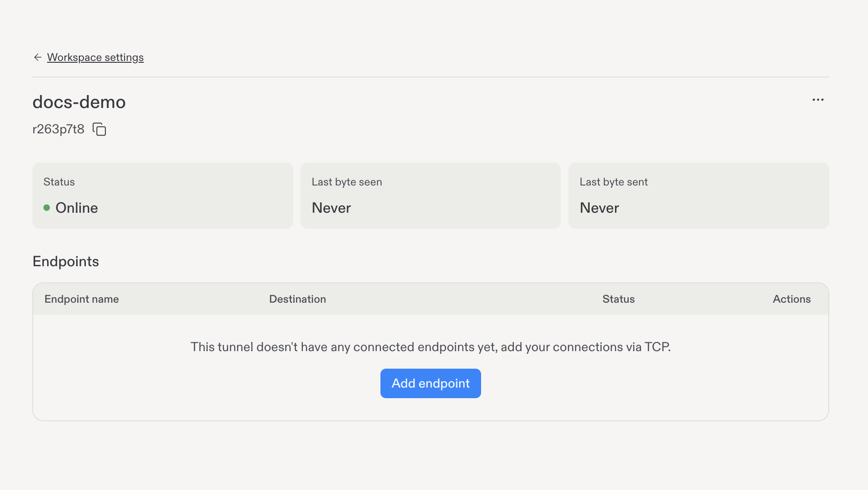Click the Status label in the status card
868x490 pixels.
[x=59, y=182]
